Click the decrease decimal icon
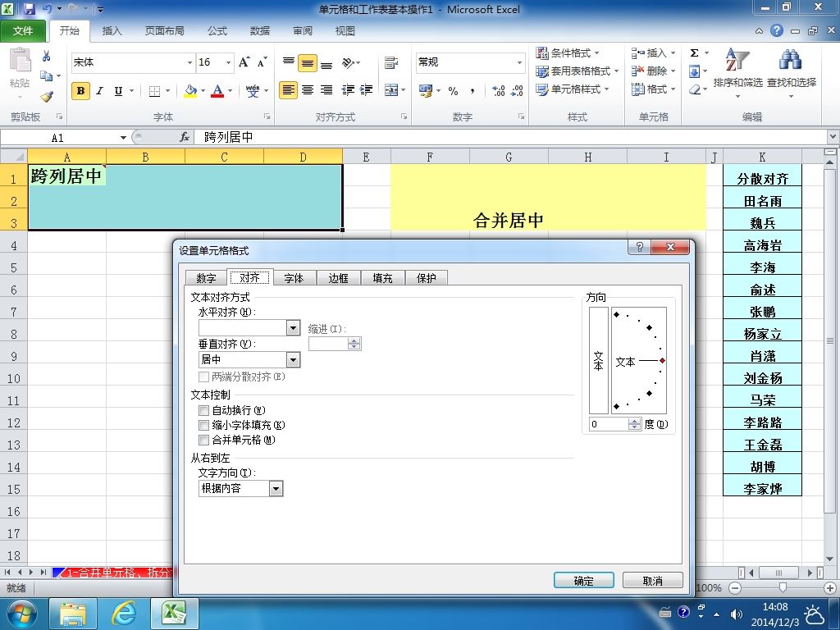Image resolution: width=840 pixels, height=630 pixels. coord(517,91)
